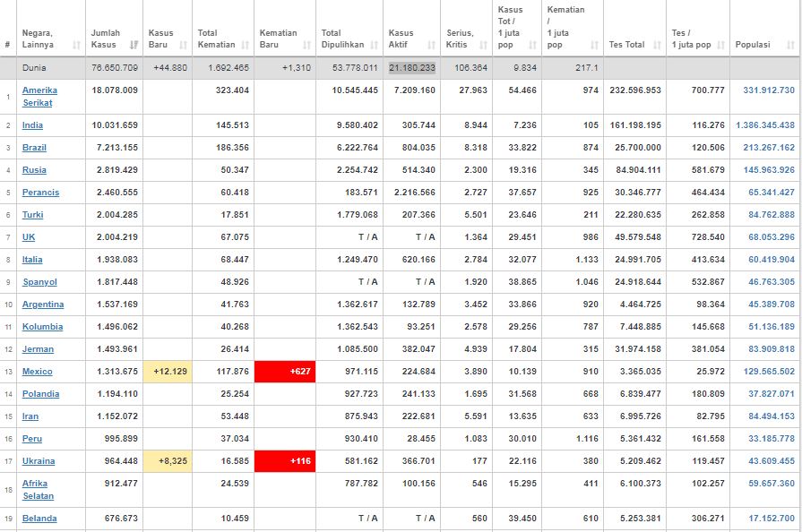Image resolution: width=802 pixels, height=532 pixels.
Task: Open the Brazil country link
Action: tap(34, 148)
